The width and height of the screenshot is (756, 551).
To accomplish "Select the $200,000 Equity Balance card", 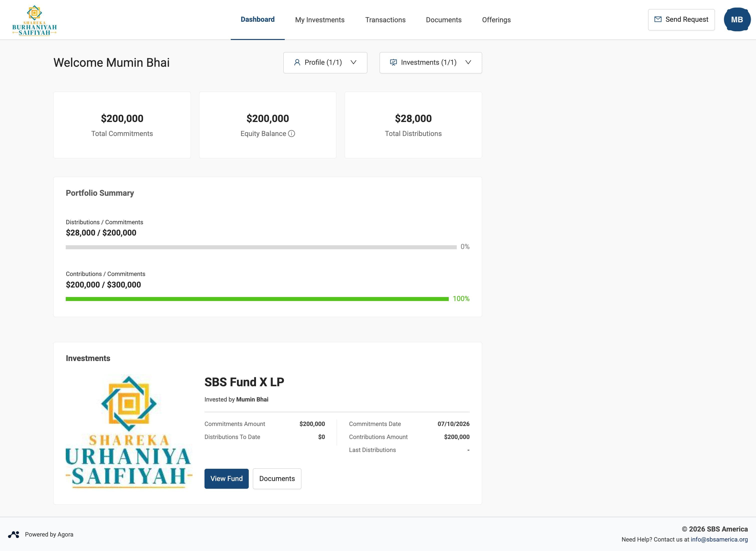I will click(267, 125).
